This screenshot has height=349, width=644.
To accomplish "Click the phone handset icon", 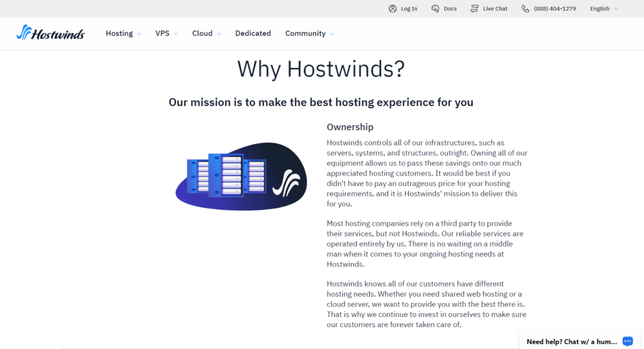I will (525, 9).
